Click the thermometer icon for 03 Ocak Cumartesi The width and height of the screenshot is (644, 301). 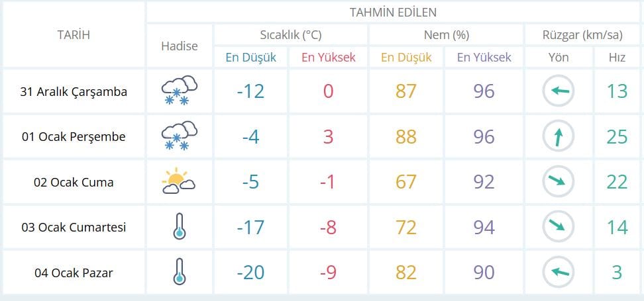[x=179, y=227]
